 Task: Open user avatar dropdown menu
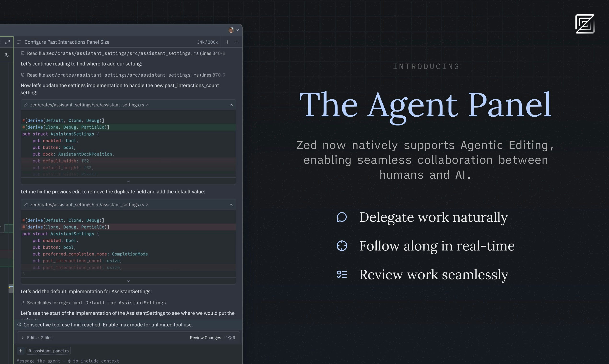coord(234,30)
